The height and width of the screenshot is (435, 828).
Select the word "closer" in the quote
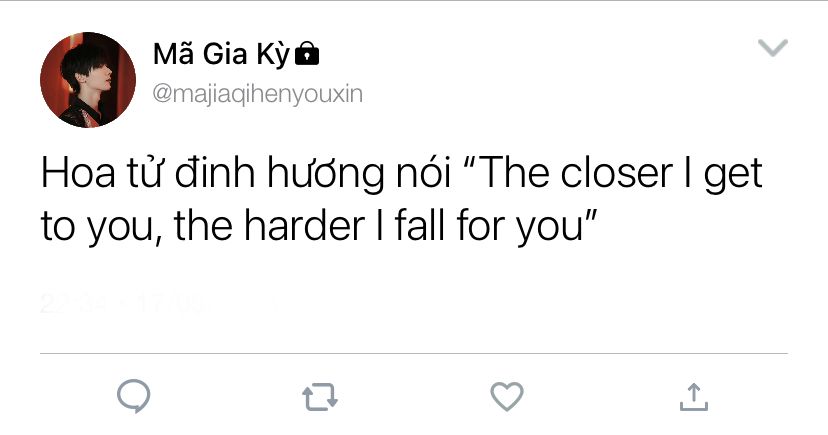(x=616, y=173)
